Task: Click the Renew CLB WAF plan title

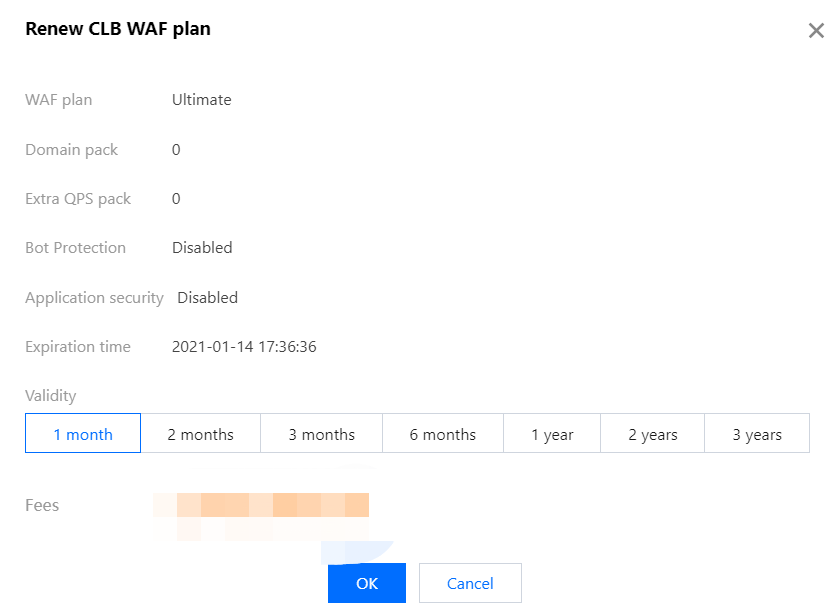Action: pyautogui.click(x=118, y=29)
